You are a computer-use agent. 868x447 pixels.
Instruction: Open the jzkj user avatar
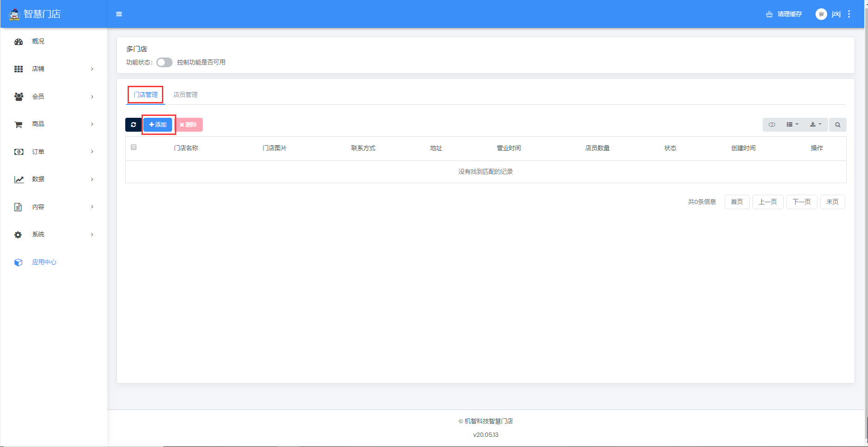coord(821,14)
